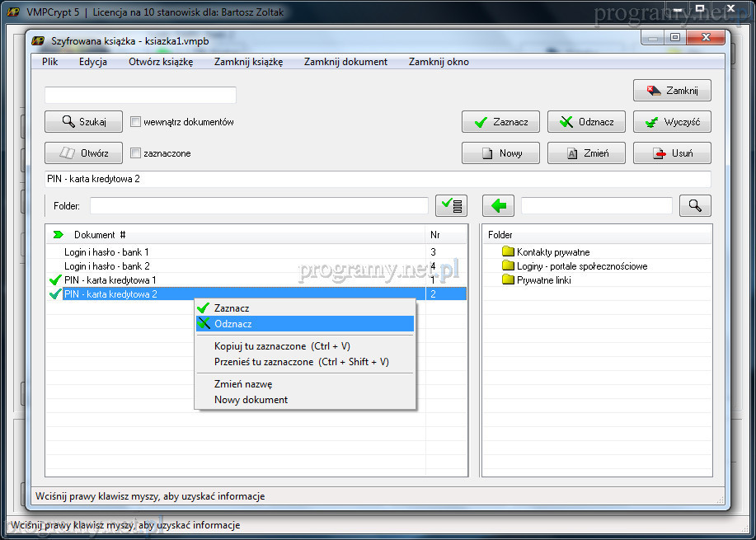Image resolution: width=756 pixels, height=540 pixels.
Task: Open the Kontakty prywatne folder
Action: coord(552,252)
